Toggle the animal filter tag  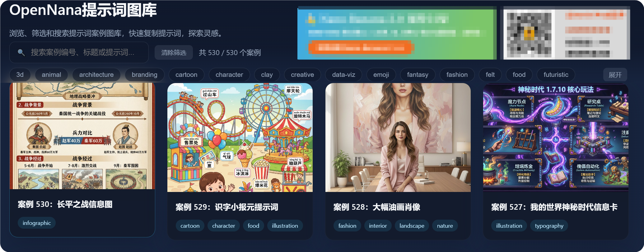pyautogui.click(x=51, y=75)
